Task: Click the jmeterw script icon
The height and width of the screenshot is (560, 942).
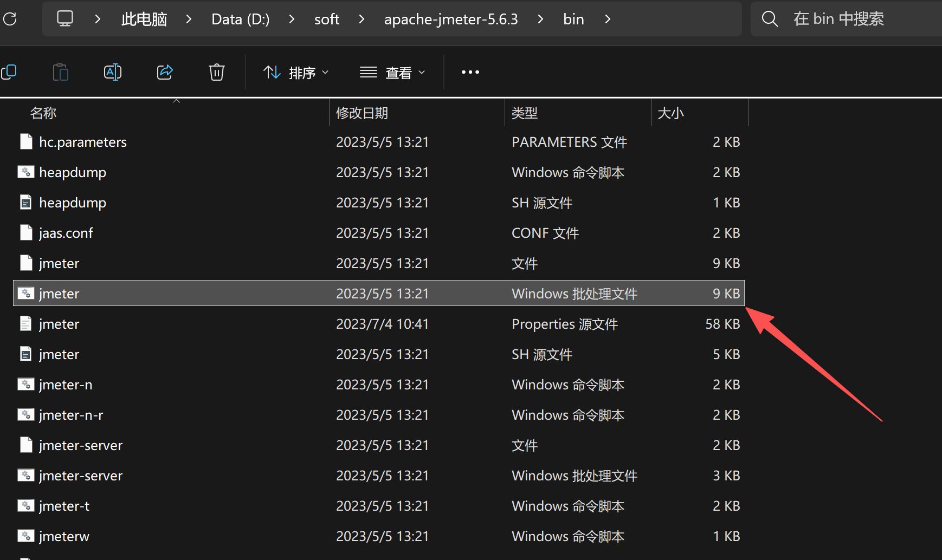Action: pos(26,536)
